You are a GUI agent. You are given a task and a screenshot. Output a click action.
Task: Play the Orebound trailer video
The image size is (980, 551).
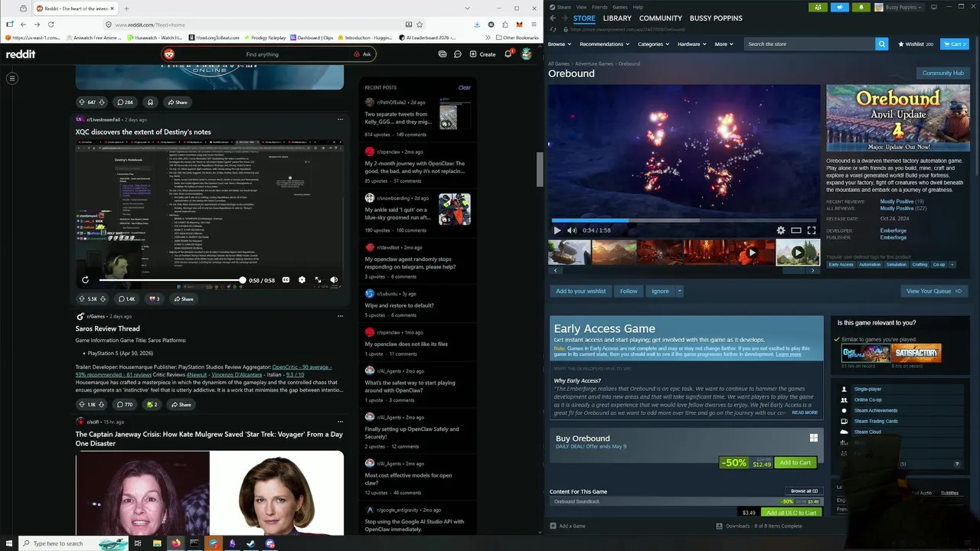[557, 230]
